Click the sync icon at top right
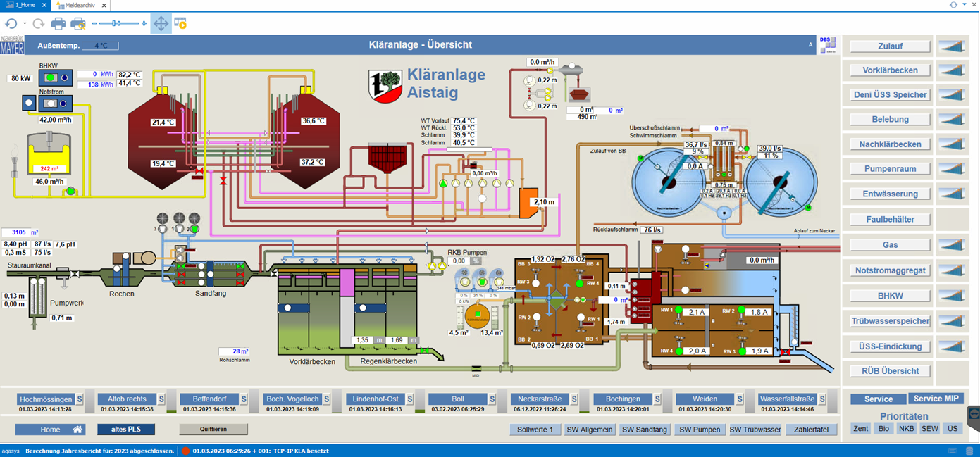 click(x=953, y=5)
